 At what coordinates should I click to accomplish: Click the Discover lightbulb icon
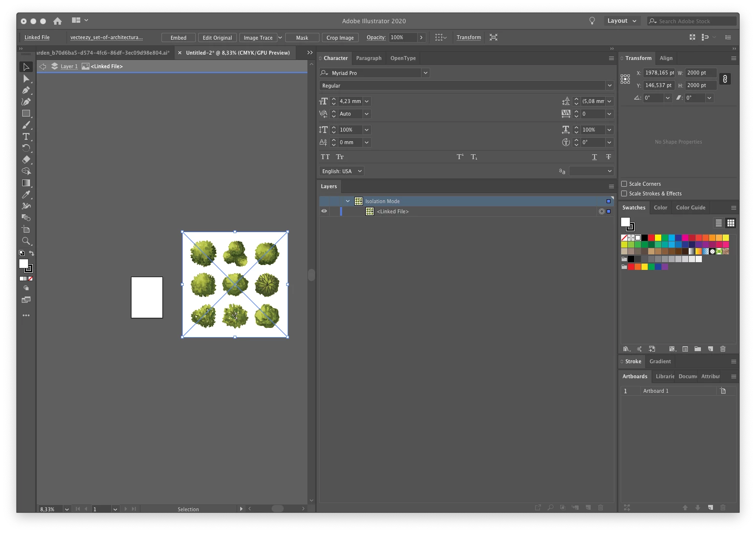tap(592, 21)
